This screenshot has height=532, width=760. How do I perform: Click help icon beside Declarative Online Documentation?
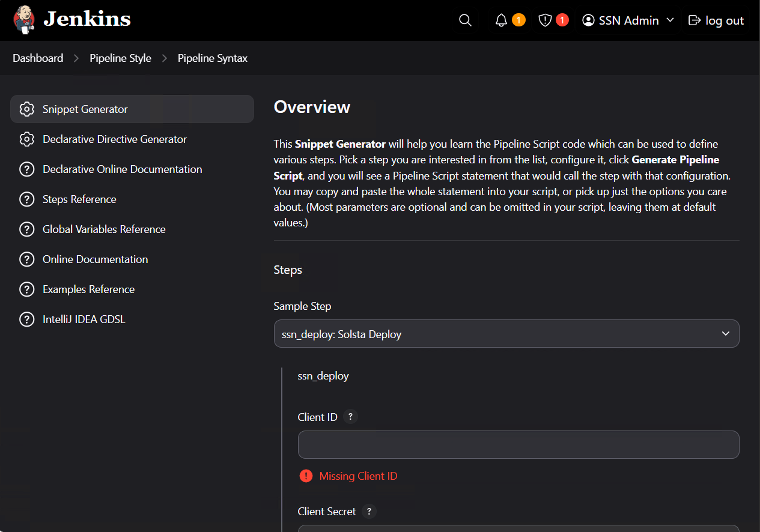click(x=26, y=169)
